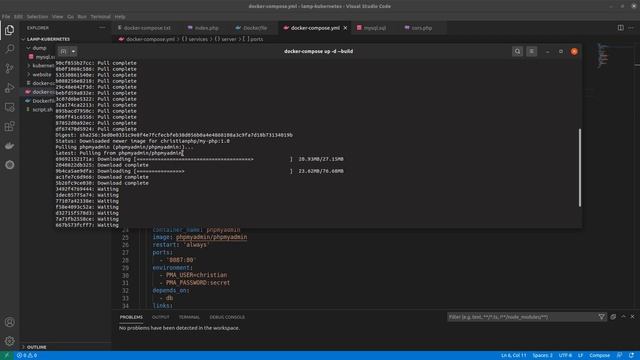
Task: Click the collapse all icon in Problems panel
Action: (x=613, y=317)
